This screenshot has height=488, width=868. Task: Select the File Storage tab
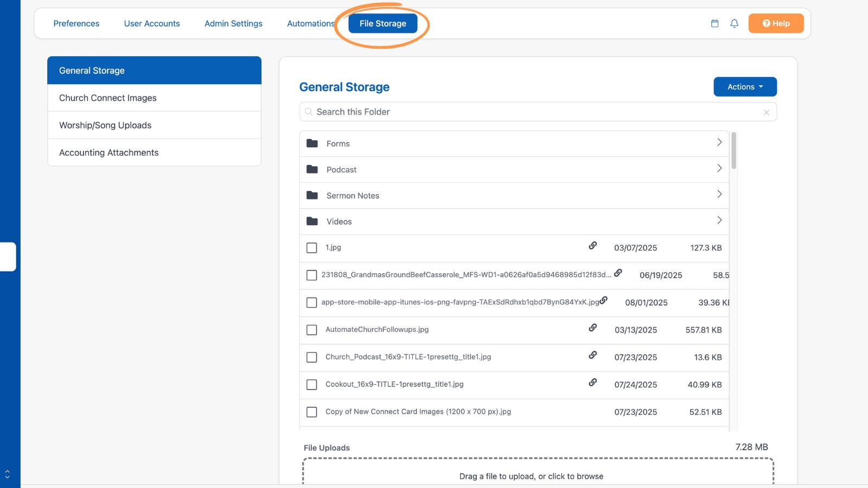(383, 23)
